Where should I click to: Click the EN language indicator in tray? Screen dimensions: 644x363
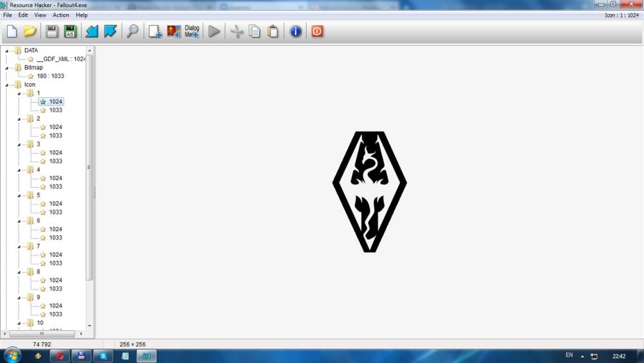coord(569,355)
